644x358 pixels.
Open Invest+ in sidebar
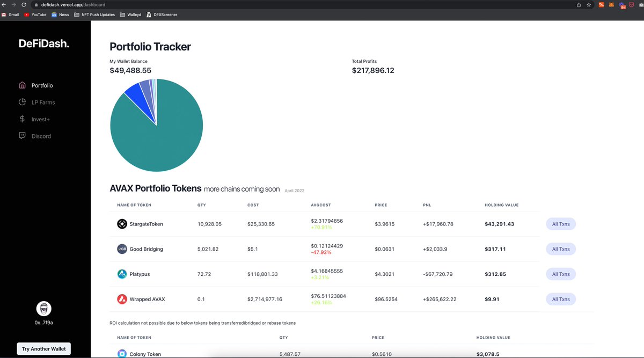pyautogui.click(x=41, y=119)
